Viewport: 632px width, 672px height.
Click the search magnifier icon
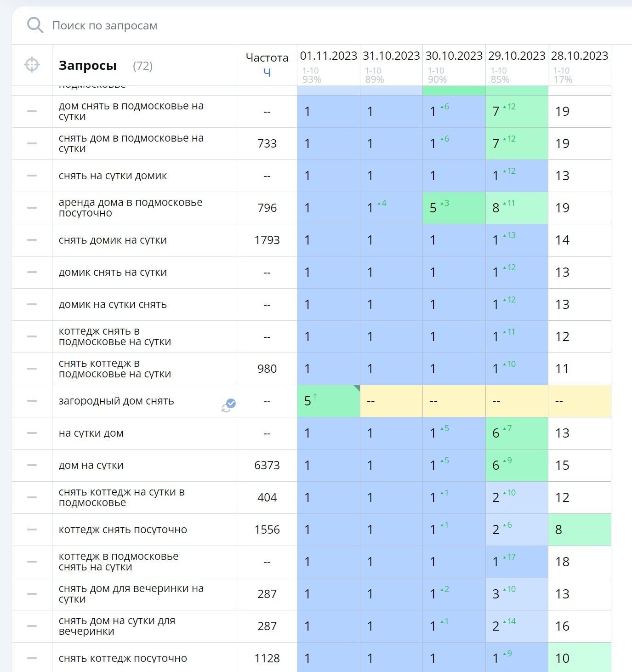point(35,25)
